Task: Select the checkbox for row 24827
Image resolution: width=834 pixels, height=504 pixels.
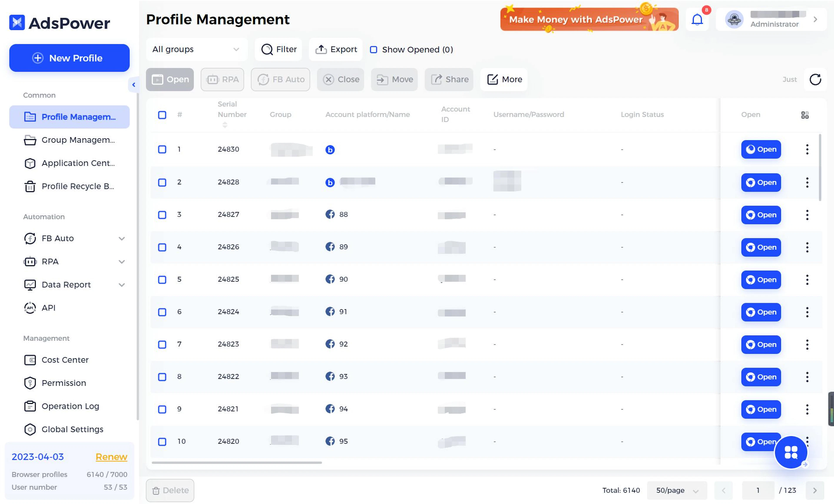Action: click(x=162, y=215)
